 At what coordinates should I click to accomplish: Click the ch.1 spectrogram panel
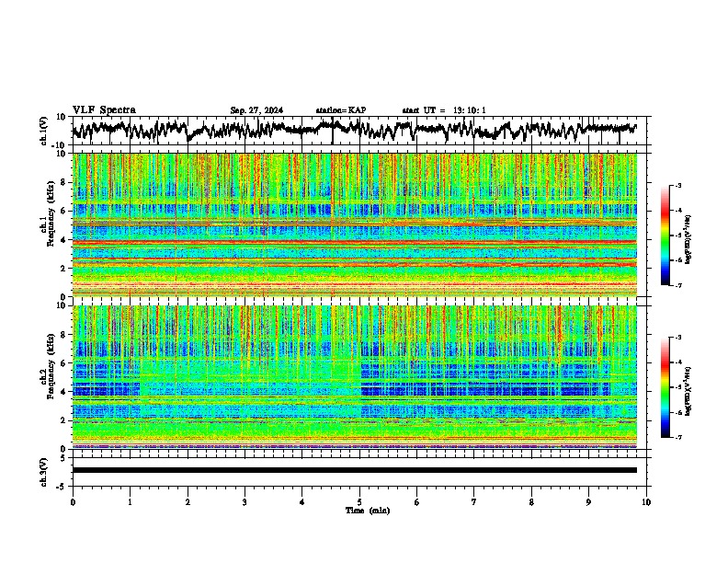[x=355, y=224]
